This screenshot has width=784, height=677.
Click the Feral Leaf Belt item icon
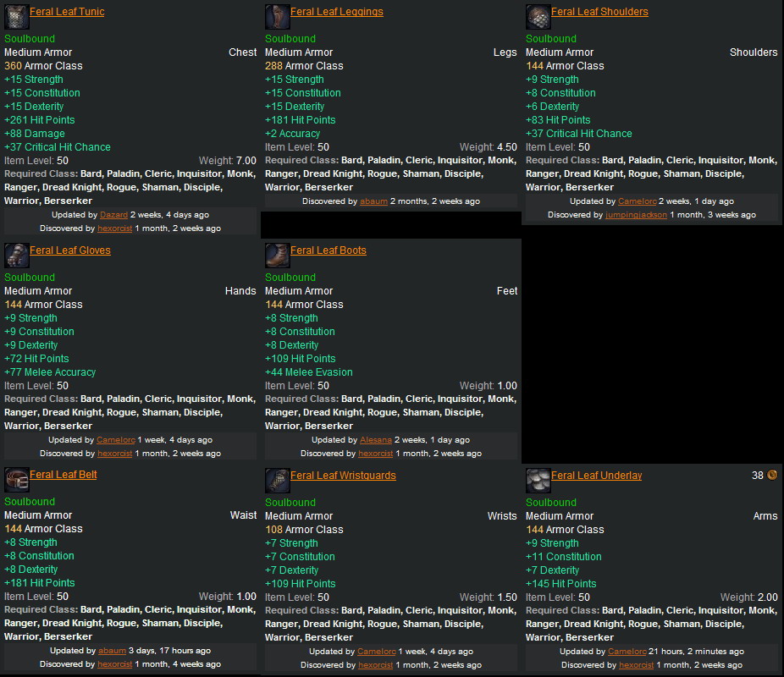(16, 479)
